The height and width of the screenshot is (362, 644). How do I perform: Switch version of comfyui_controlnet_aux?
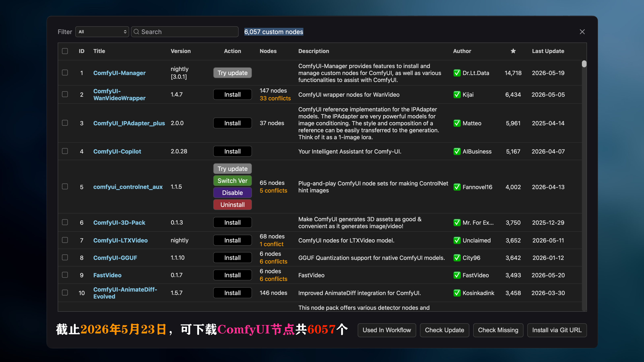click(x=232, y=181)
